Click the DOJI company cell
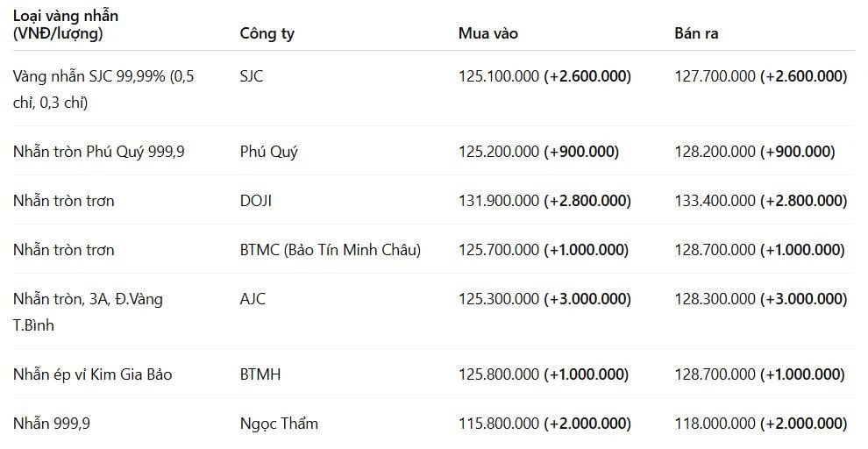This screenshot has height=449, width=868. (x=256, y=201)
